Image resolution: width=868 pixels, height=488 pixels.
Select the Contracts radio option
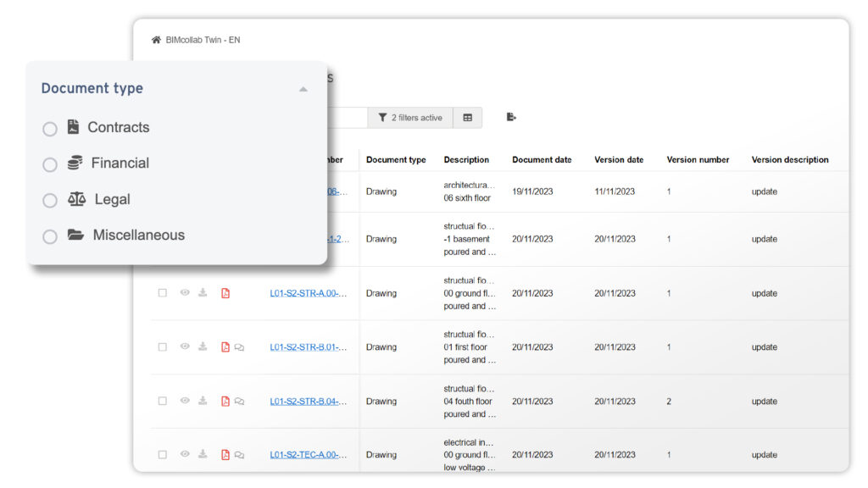(x=50, y=129)
